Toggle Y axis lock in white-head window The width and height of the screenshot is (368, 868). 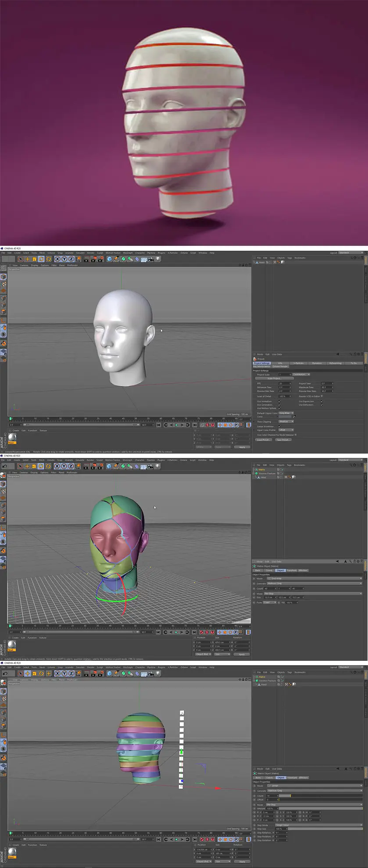64,259
